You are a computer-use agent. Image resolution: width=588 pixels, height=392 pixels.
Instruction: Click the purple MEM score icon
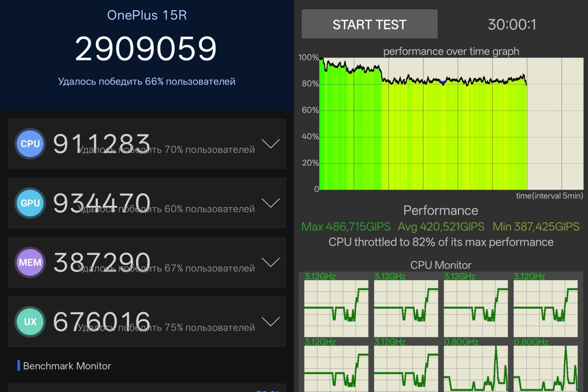point(30,262)
